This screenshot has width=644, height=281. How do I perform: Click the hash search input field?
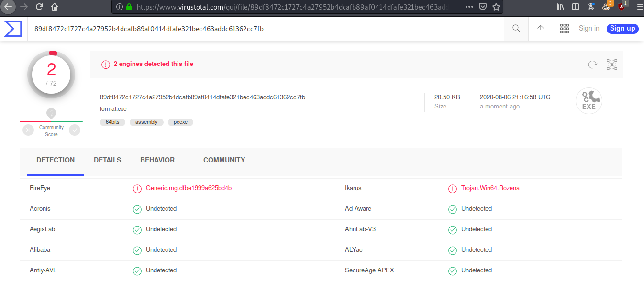[266, 29]
